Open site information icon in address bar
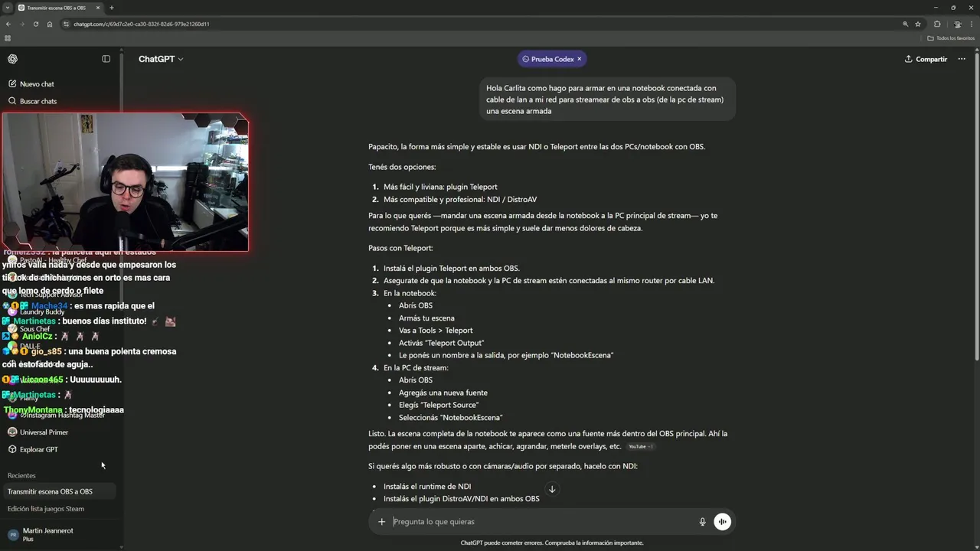The height and width of the screenshot is (551, 980). (x=67, y=24)
